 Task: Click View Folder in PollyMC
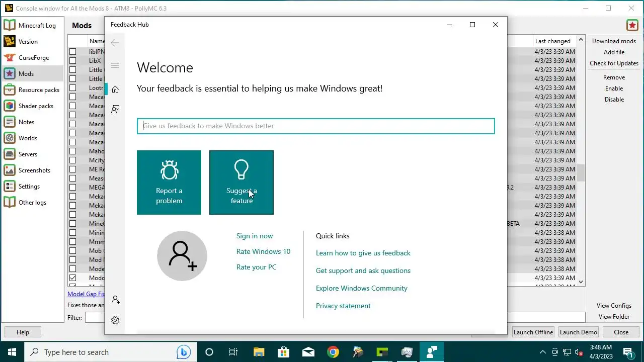click(x=614, y=317)
